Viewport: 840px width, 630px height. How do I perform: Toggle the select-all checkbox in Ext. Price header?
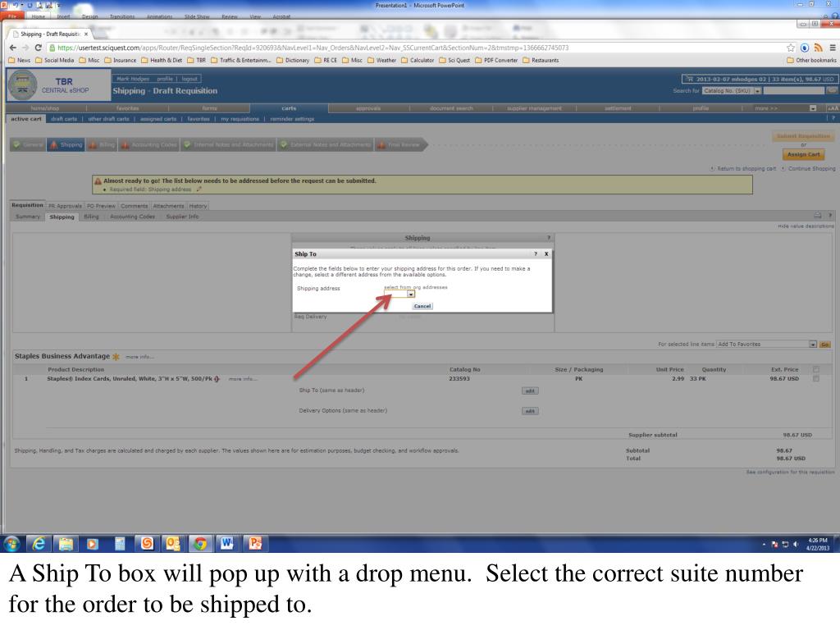pos(815,369)
